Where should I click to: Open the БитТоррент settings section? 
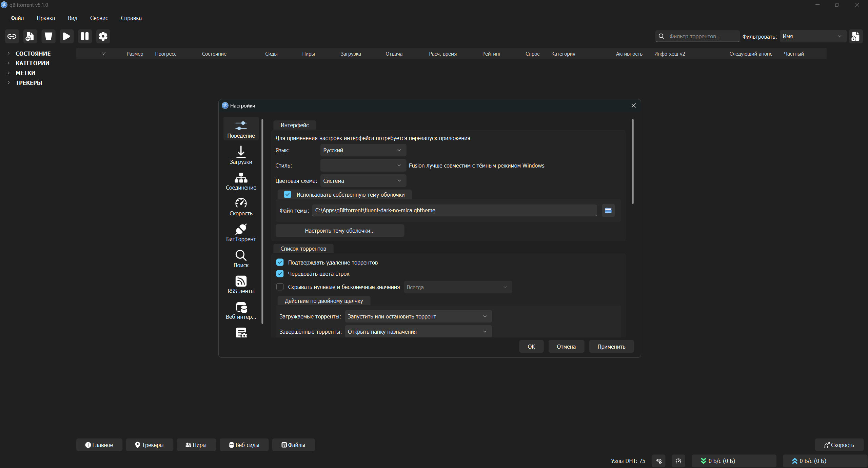(241, 233)
